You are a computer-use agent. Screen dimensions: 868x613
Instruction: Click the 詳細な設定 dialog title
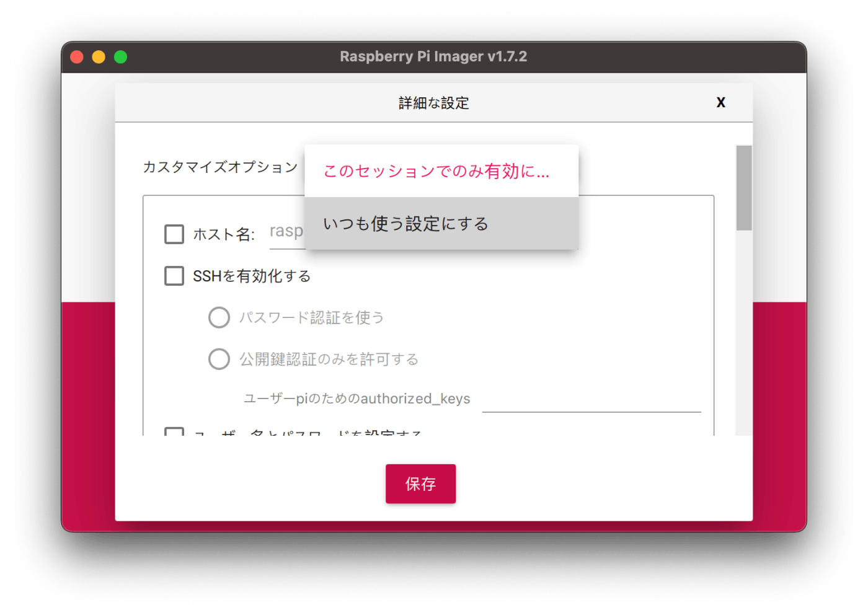click(x=434, y=103)
